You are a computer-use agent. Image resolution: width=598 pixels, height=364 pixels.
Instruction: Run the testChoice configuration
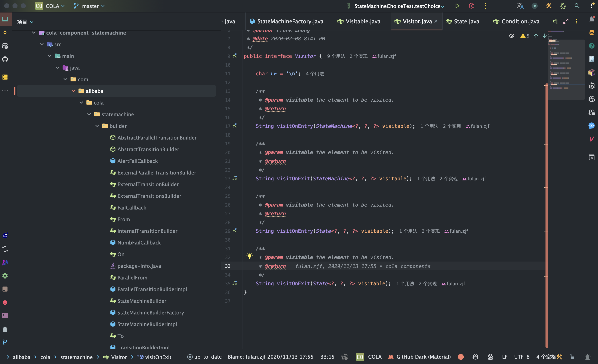(457, 6)
